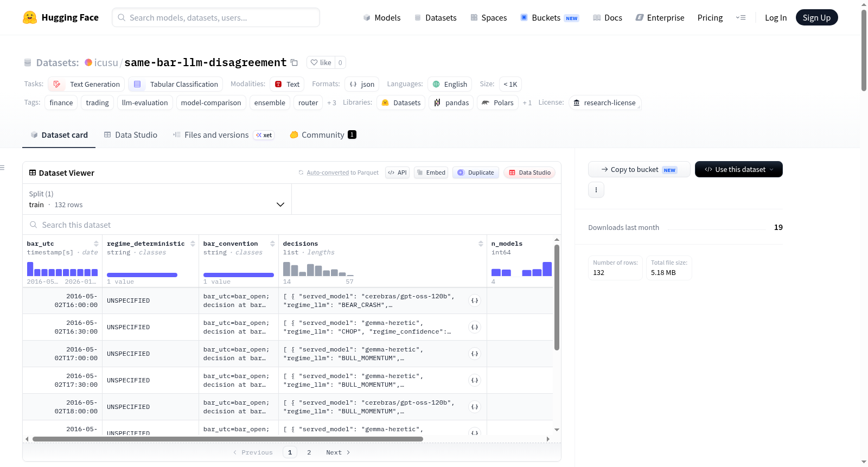Copy dataset name with the copy icon
Screen dimensions: 868x467
tap(294, 62)
